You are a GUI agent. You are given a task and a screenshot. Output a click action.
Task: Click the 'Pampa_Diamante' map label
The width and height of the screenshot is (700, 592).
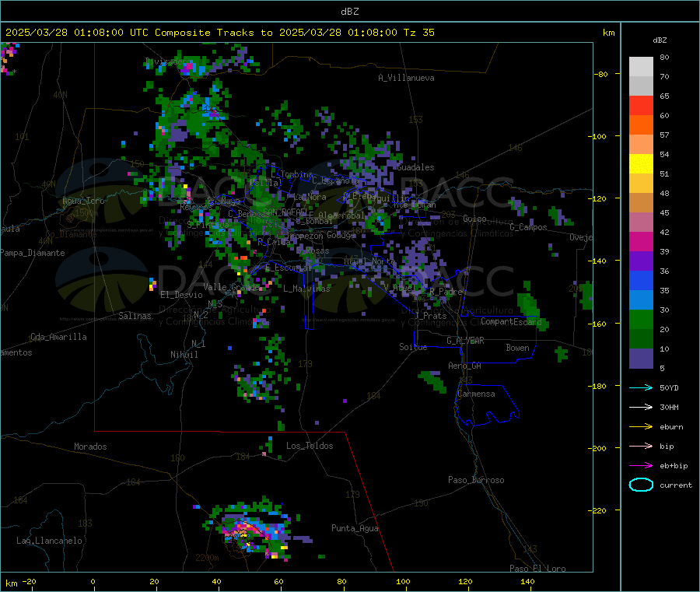(32, 253)
